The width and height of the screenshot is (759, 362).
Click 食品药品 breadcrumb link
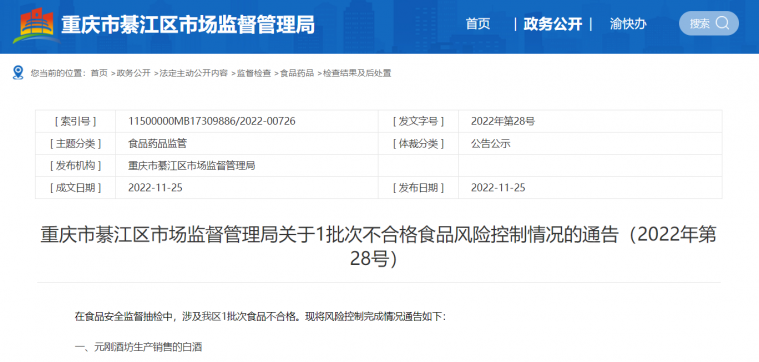coord(297,73)
